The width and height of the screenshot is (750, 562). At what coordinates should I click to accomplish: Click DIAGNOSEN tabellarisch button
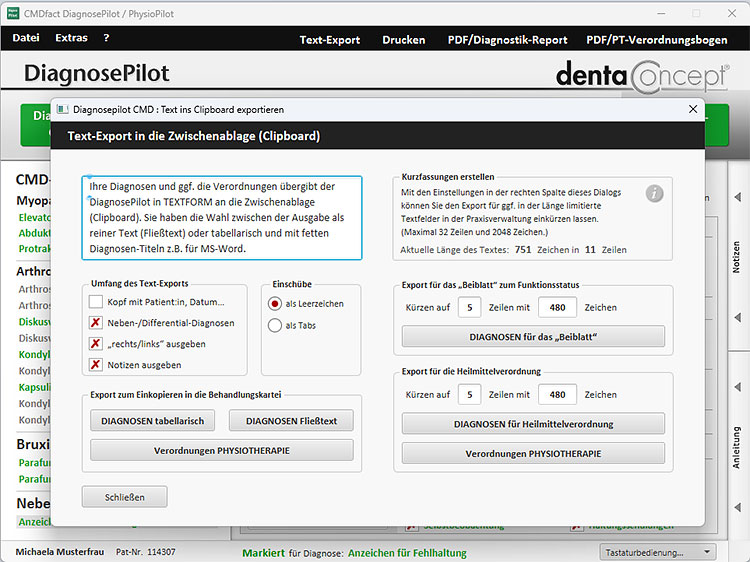(x=153, y=421)
